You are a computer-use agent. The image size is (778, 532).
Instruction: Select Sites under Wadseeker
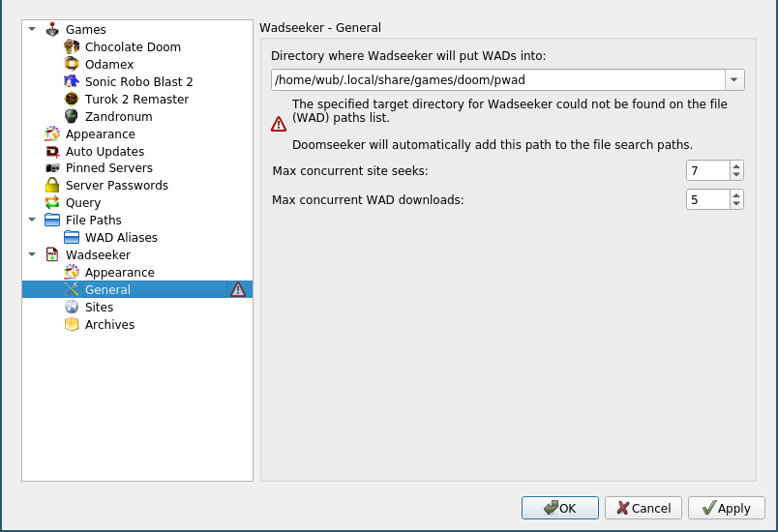click(99, 308)
